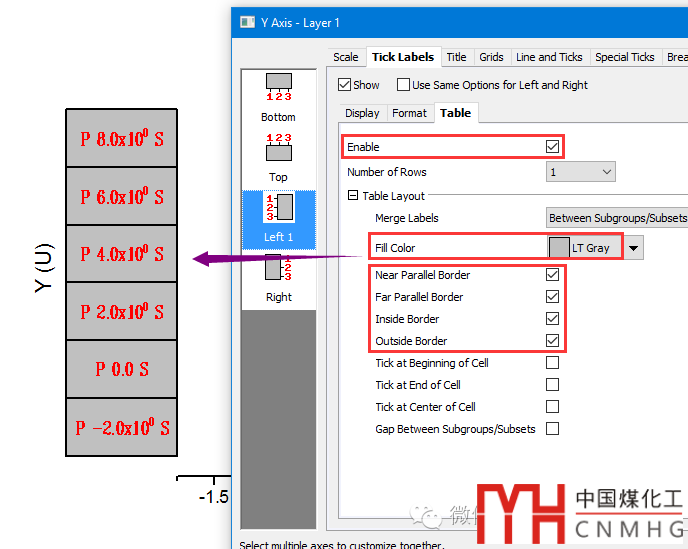This screenshot has height=549, width=688.
Task: Switch to the Scale tab
Action: point(346,57)
